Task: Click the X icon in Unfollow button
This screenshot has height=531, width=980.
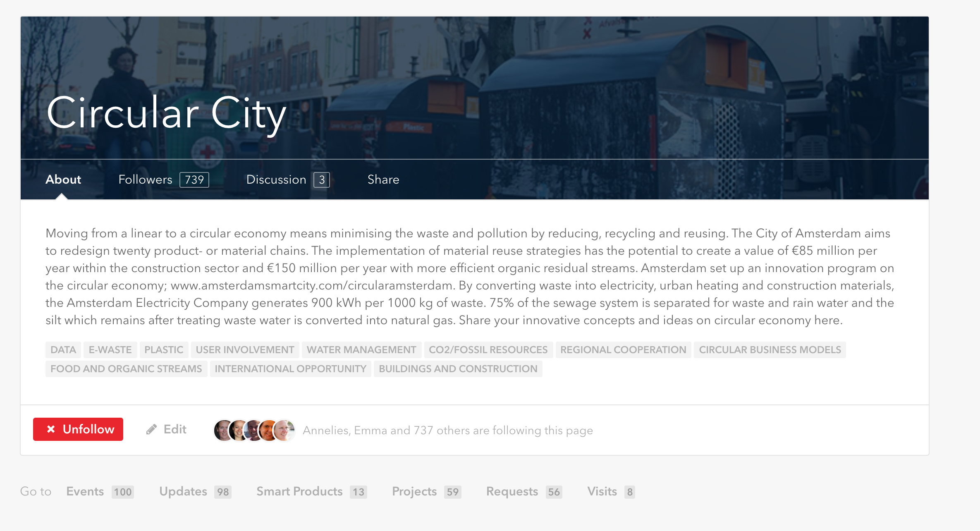Action: point(51,429)
